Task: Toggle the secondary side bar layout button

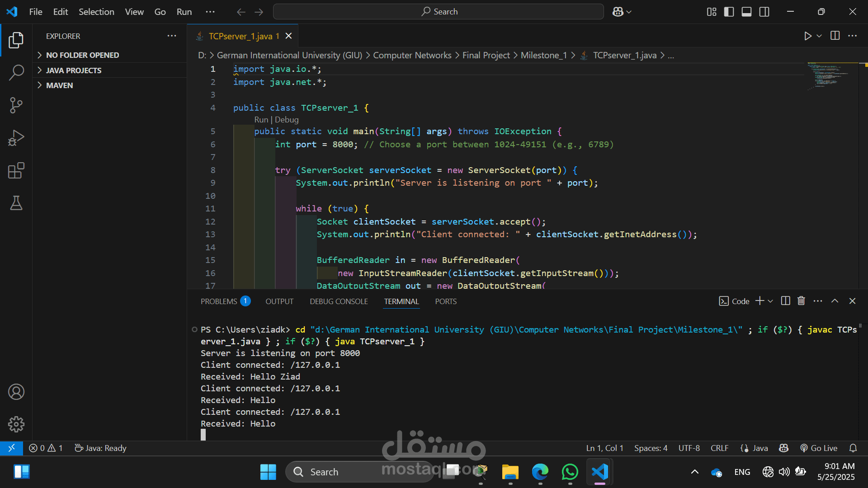Action: 764,12
